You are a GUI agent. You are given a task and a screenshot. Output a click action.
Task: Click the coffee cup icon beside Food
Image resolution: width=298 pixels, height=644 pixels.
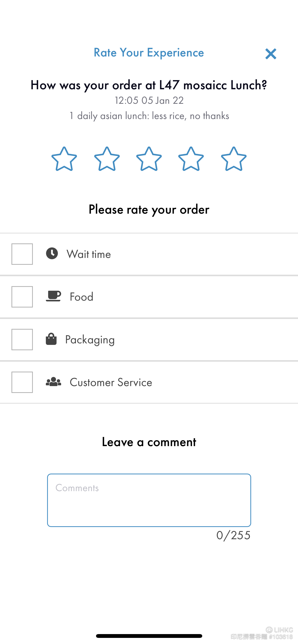(x=53, y=296)
